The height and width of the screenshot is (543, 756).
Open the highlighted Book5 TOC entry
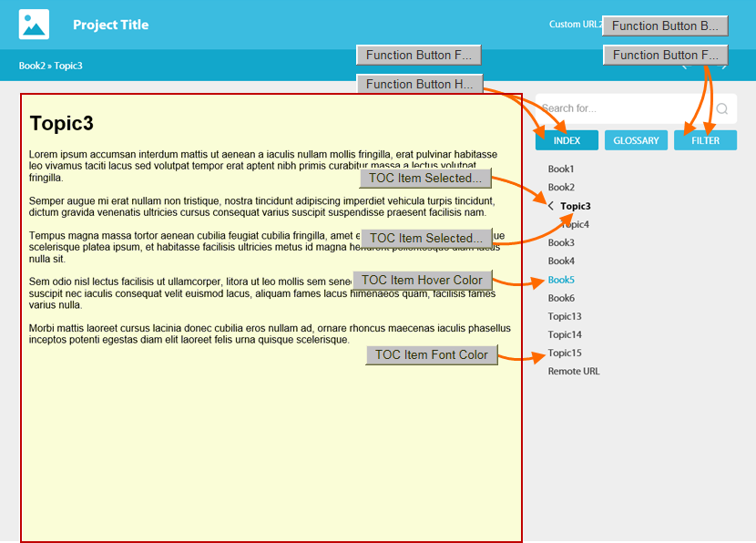pos(561,280)
